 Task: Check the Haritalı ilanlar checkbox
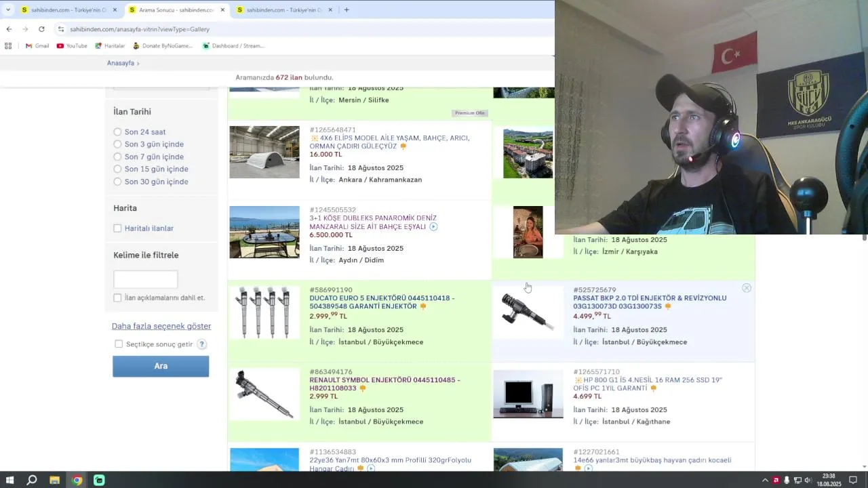117,228
